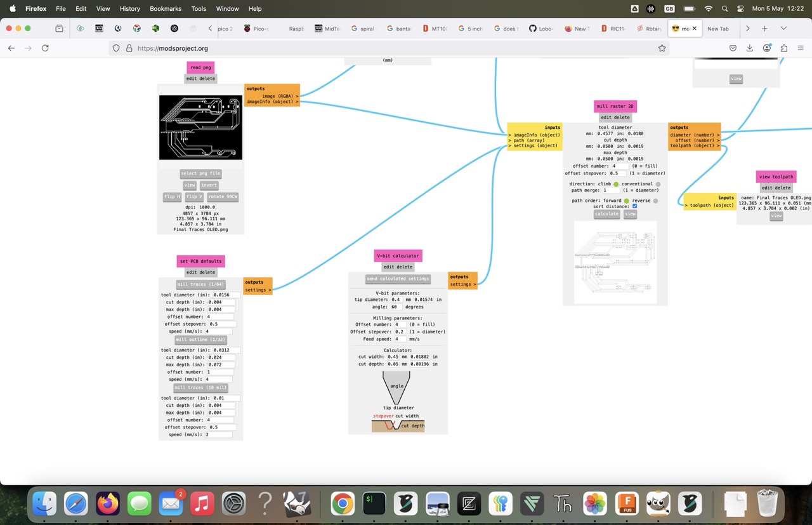The image size is (812, 525).
Task: Open the extensions puzzle icon
Action: click(783, 48)
